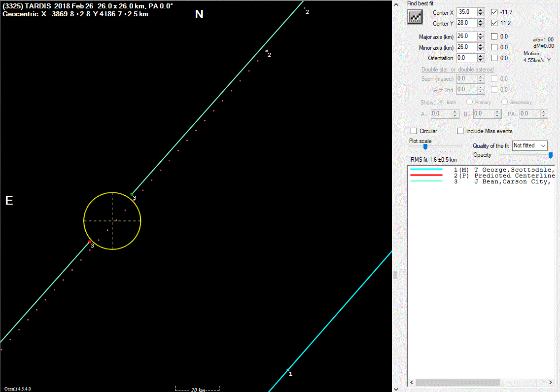Increase Center X with the up arrow

pyautogui.click(x=481, y=10)
